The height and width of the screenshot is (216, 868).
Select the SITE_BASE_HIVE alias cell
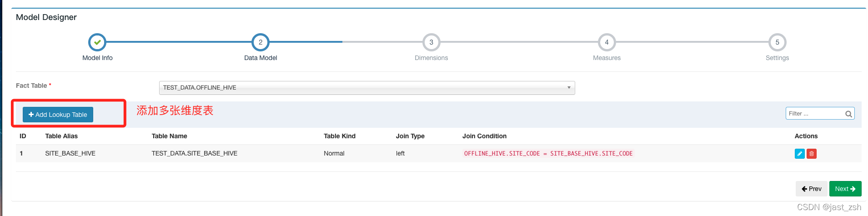click(x=70, y=153)
